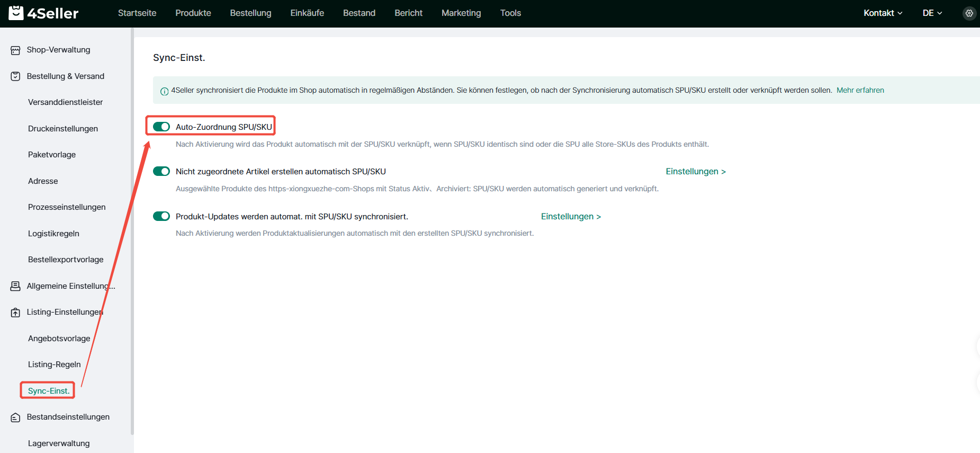Open Logistikregeln page

[x=53, y=234]
